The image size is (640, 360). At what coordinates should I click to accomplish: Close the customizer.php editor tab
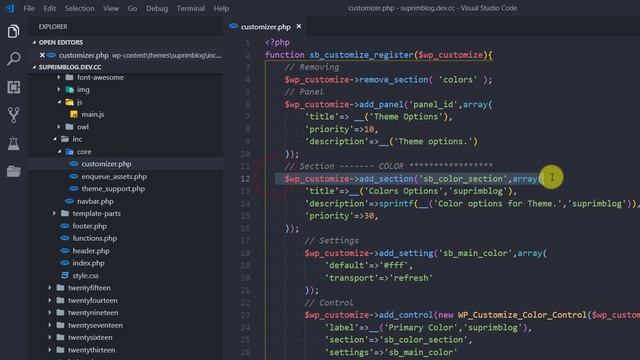299,26
